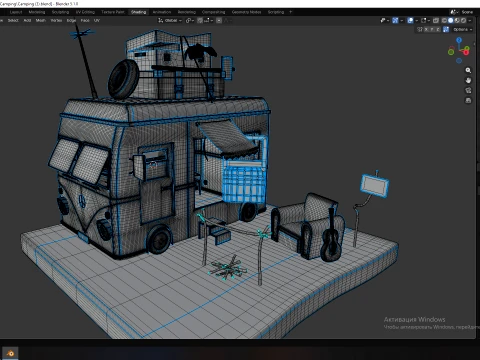Open the overlays options dropdown arrow
Viewport: 480px width, 360px height.
tap(417, 20)
